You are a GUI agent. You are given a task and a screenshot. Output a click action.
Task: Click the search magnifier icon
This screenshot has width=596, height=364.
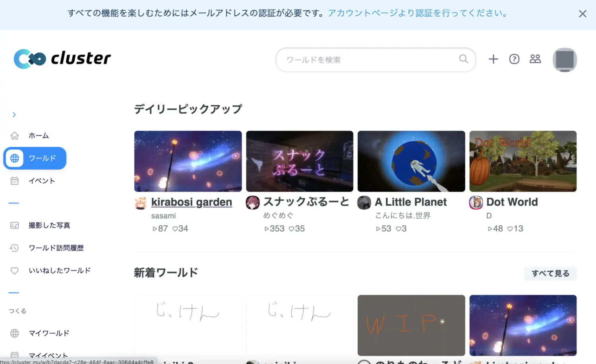tap(463, 59)
